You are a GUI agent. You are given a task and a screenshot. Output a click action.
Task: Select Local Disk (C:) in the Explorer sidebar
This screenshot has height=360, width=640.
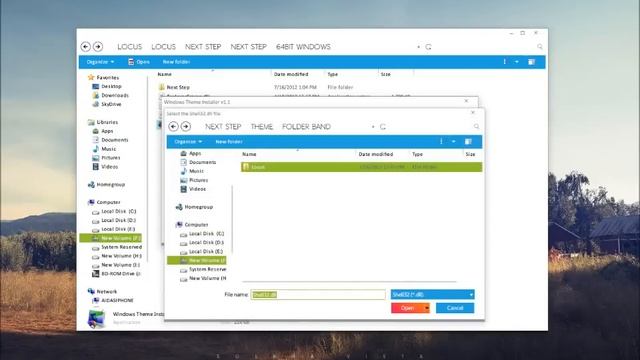click(x=114, y=211)
